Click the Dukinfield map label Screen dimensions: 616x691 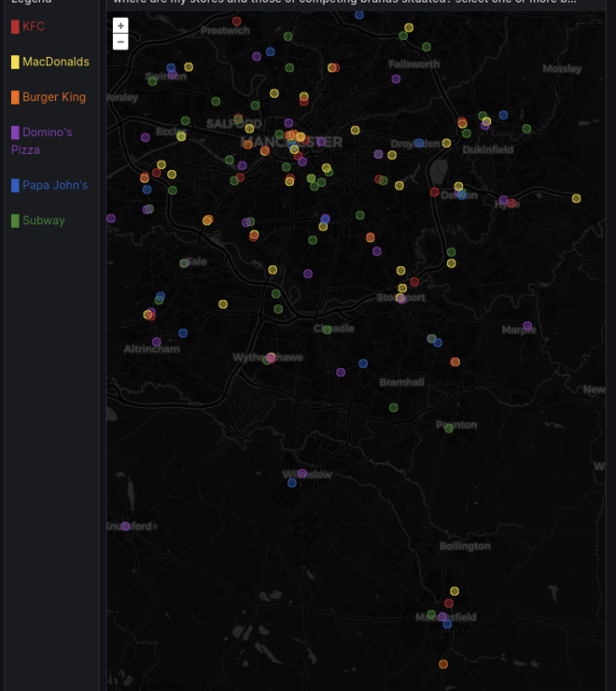[x=488, y=149]
